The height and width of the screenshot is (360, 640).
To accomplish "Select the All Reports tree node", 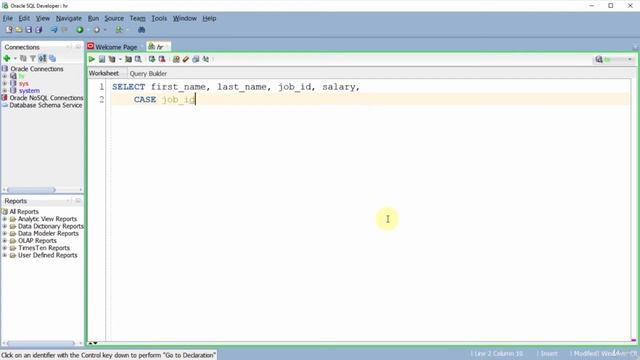I will click(x=24, y=211).
